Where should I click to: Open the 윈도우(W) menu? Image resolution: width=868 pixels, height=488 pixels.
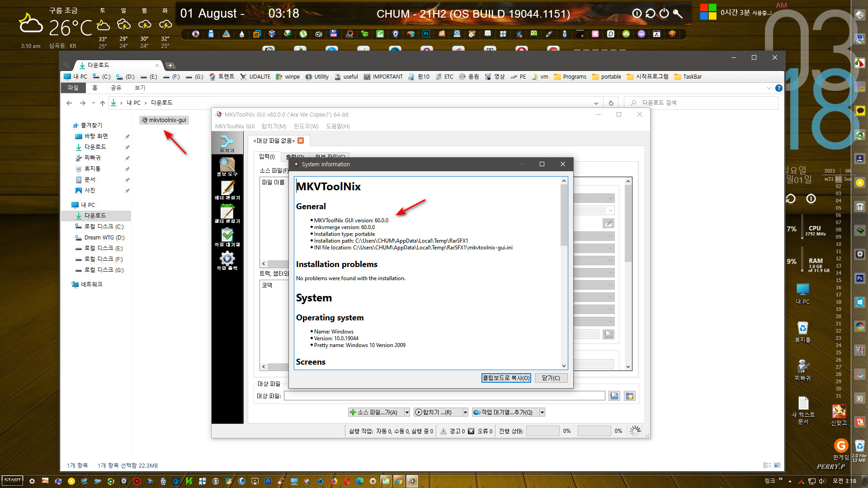[306, 126]
